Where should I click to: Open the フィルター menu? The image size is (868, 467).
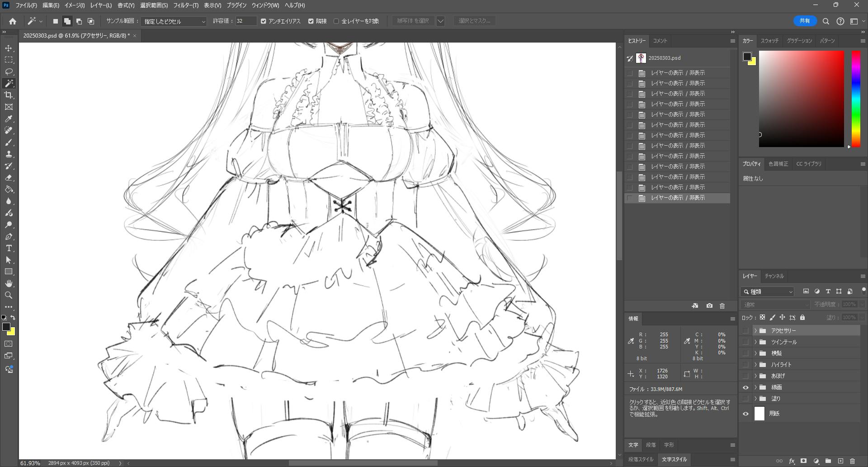pos(186,5)
